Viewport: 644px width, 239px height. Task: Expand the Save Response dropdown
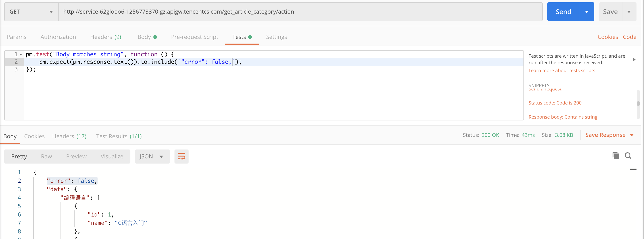coord(632,135)
